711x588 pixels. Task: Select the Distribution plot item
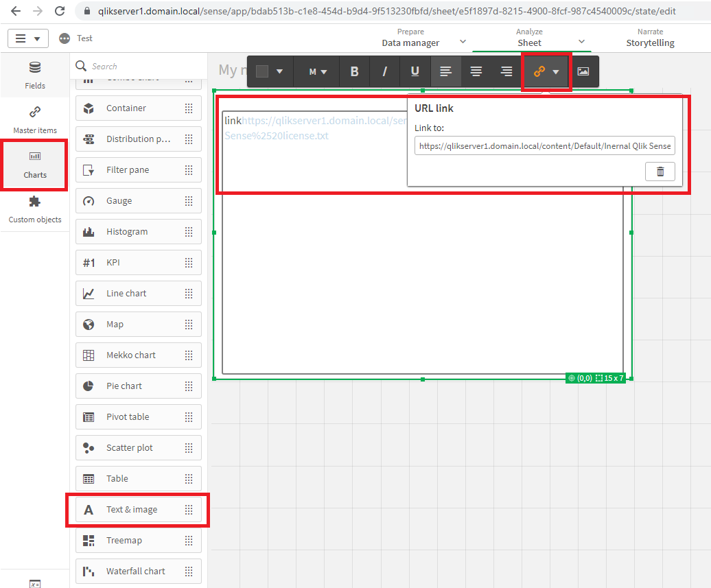[x=139, y=139]
